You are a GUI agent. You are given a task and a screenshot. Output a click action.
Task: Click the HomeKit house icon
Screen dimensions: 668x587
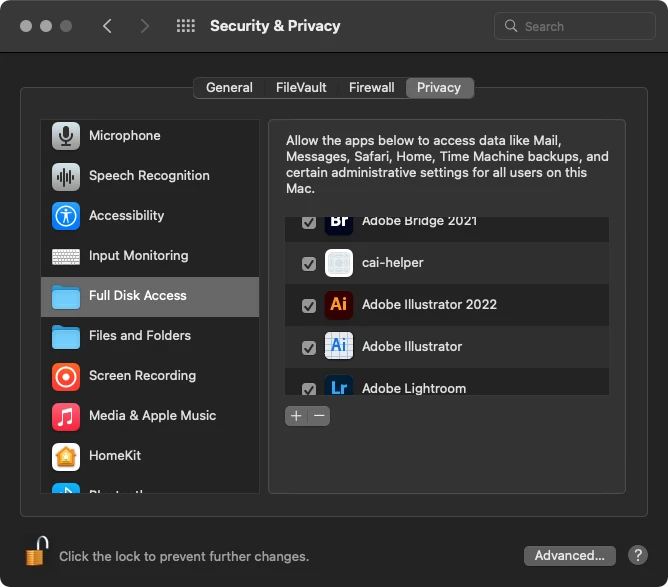[x=66, y=457]
